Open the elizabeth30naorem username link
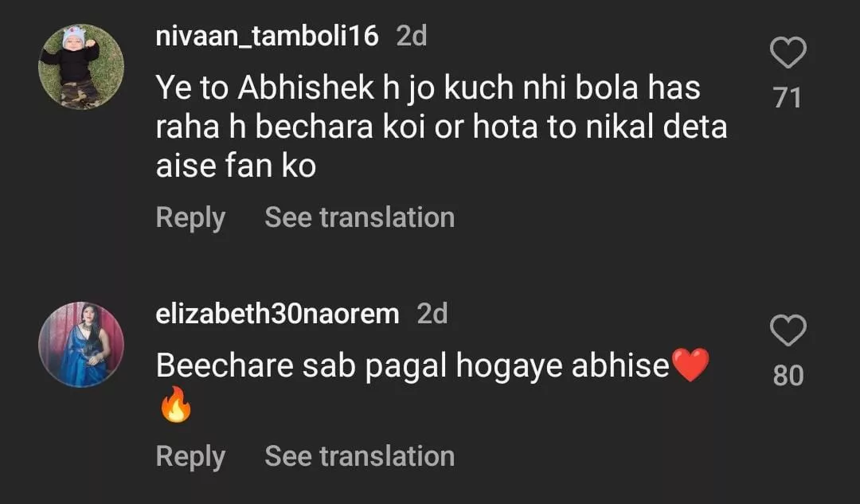 [x=277, y=314]
